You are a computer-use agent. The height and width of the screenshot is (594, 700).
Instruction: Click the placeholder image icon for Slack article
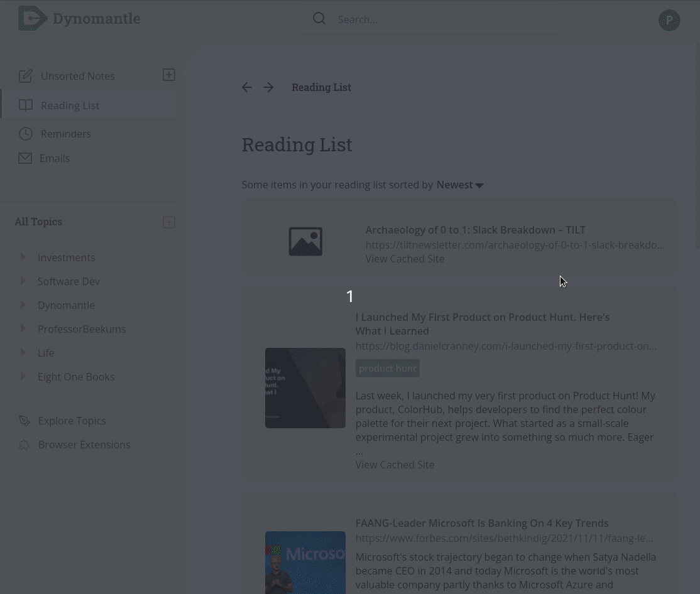pyautogui.click(x=305, y=241)
